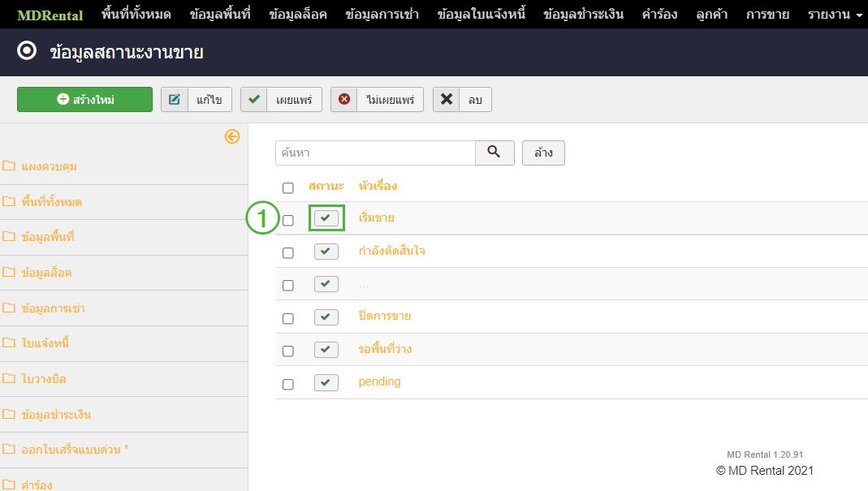Click the black X delete icon
Image resolution: width=868 pixels, height=491 pixels.
pyautogui.click(x=446, y=100)
